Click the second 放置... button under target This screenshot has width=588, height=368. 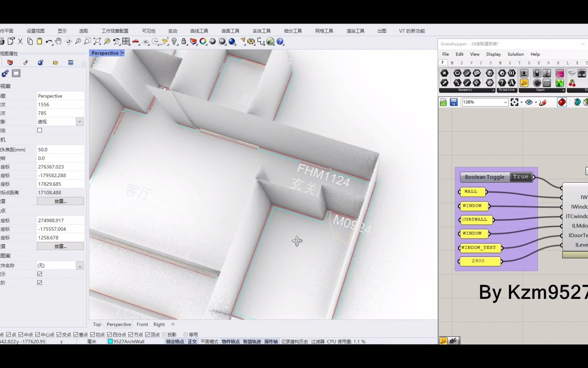60,246
